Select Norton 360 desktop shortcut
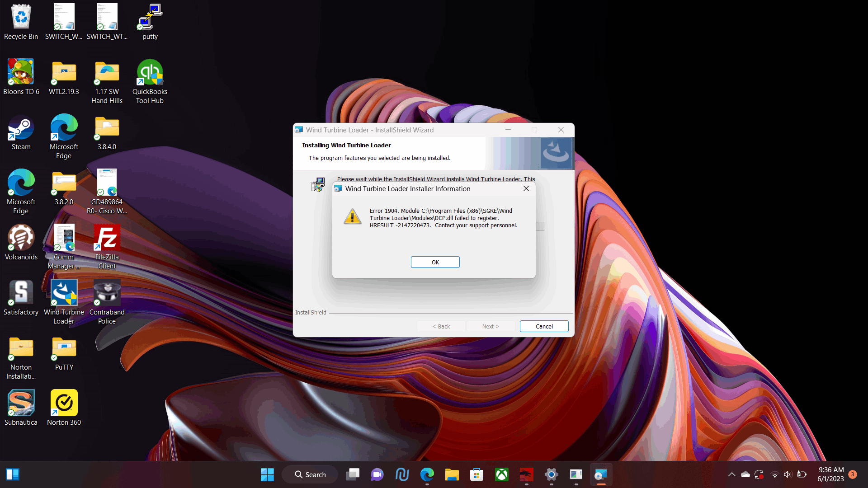Image resolution: width=868 pixels, height=488 pixels. click(x=64, y=408)
